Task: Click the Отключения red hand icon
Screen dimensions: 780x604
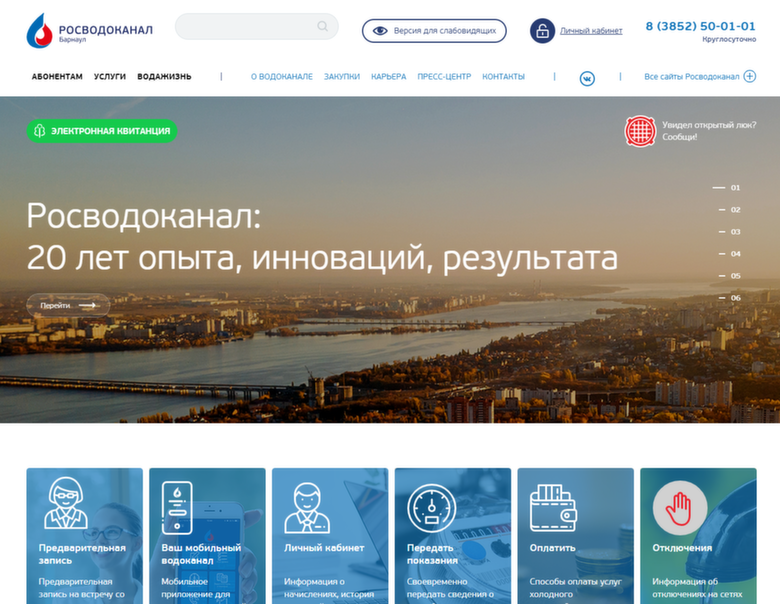Action: coord(680,508)
